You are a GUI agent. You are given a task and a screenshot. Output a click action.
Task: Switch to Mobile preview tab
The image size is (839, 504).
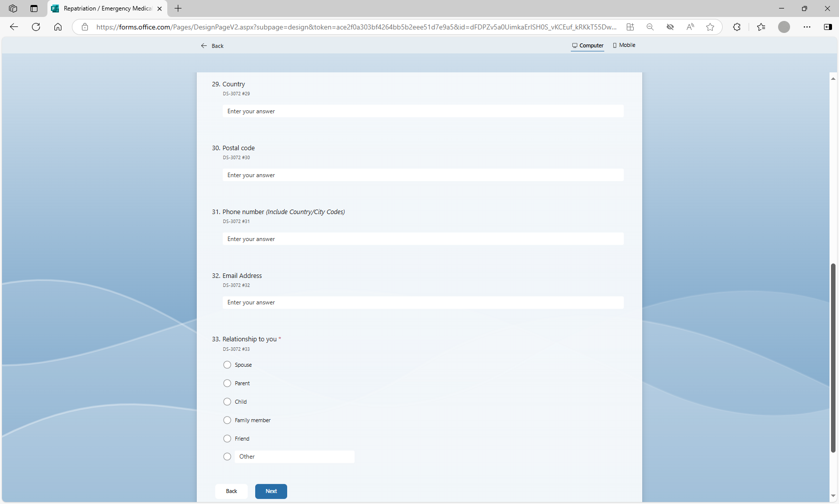[x=624, y=45]
